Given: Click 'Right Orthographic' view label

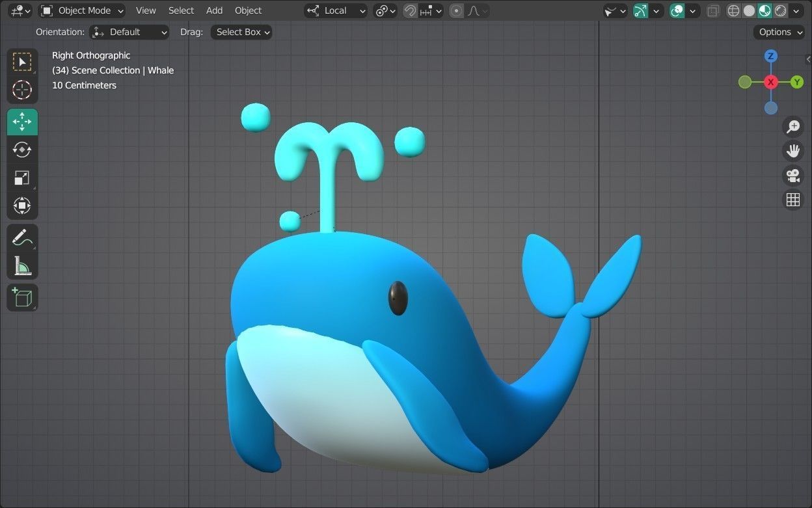Looking at the screenshot, I should (x=91, y=55).
